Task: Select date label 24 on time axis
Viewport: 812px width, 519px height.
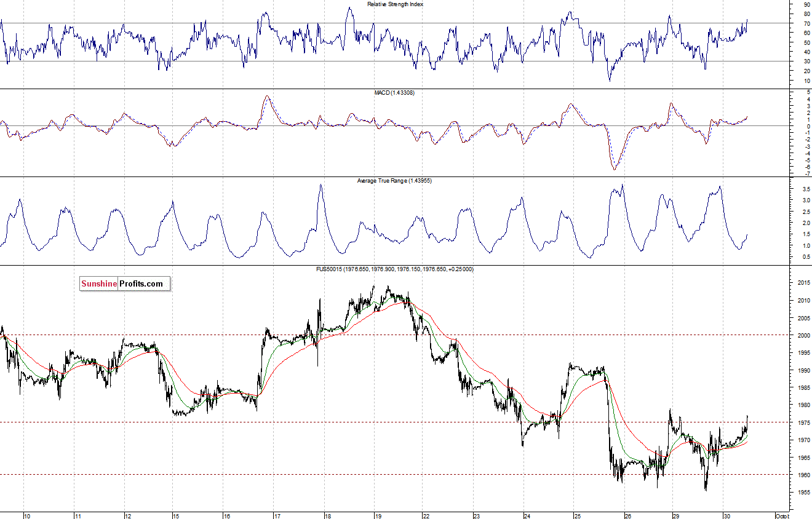Action: 527,515
